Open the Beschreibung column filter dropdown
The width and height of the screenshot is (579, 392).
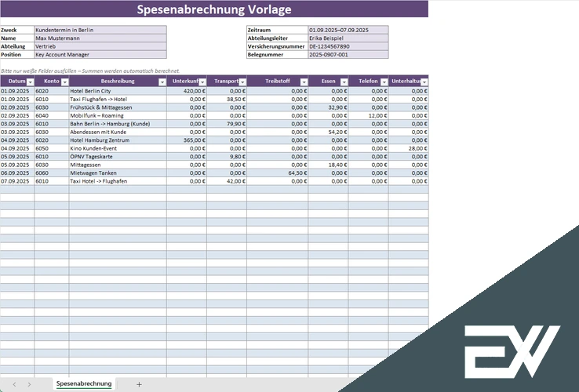click(x=162, y=82)
